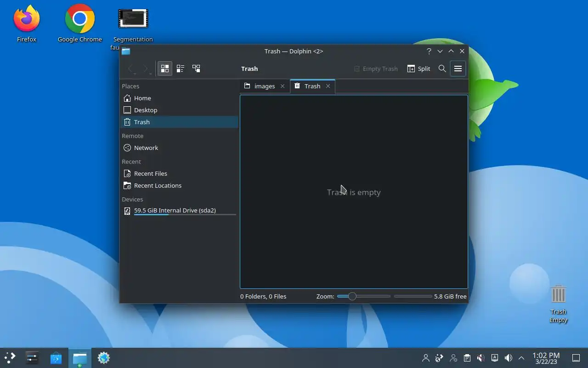The height and width of the screenshot is (368, 588).
Task: Open Desktop in Places panel
Action: tap(179, 110)
